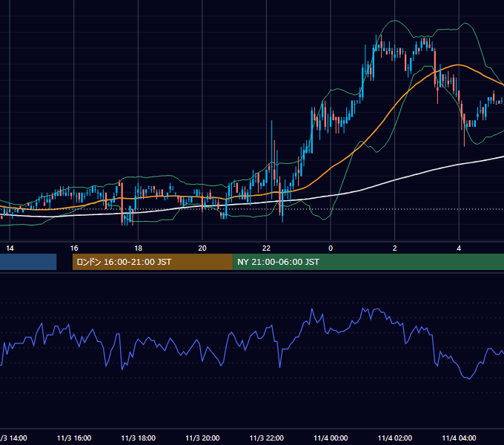Click the '11/3 20:00' label on oscillator axis
The width and height of the screenshot is (504, 445).
point(202,438)
